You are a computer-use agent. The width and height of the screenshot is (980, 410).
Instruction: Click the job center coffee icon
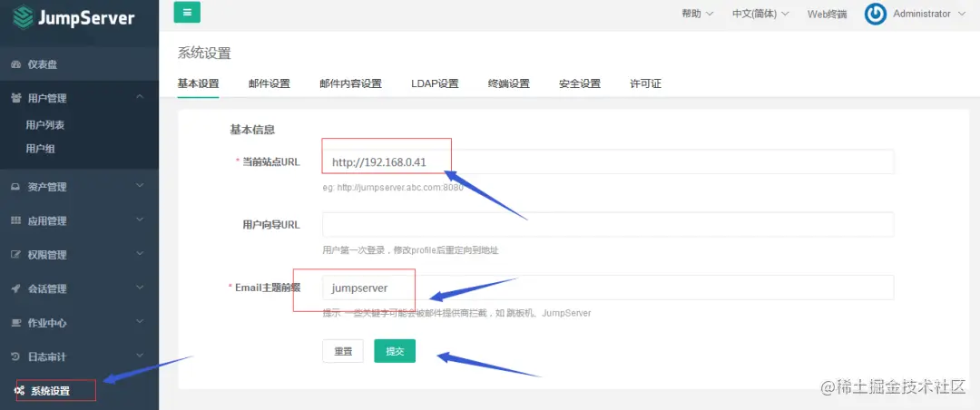coord(16,323)
